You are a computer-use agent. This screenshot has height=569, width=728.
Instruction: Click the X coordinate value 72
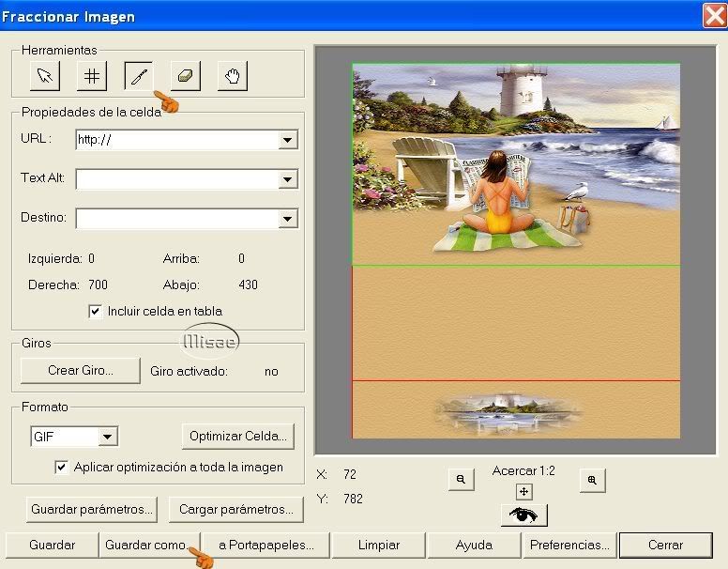click(x=350, y=474)
